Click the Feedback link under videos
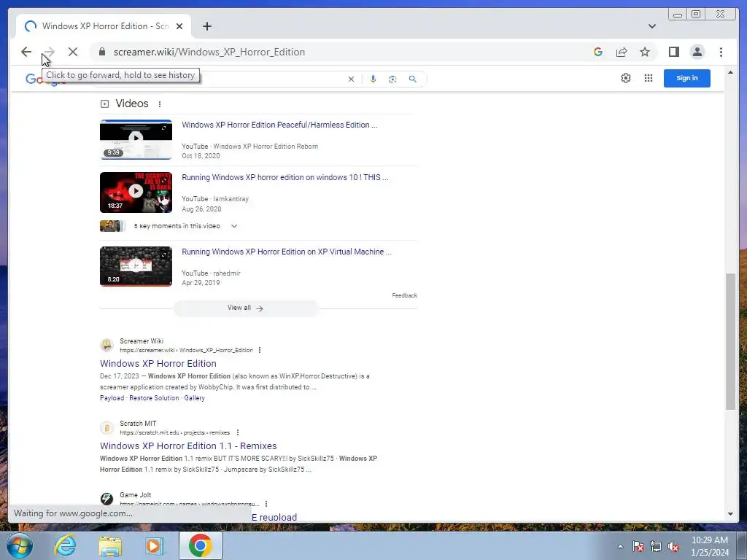The image size is (747, 560). coord(404,295)
